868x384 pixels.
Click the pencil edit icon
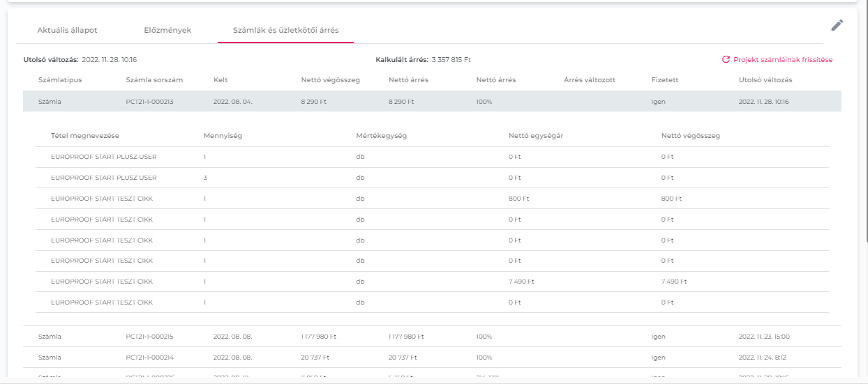tap(837, 26)
